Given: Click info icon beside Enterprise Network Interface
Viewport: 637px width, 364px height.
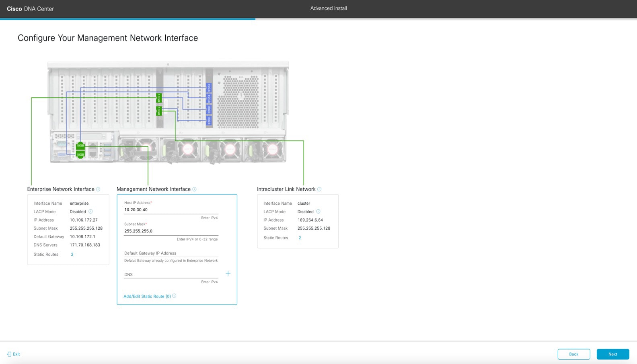Looking at the screenshot, I should (x=98, y=189).
